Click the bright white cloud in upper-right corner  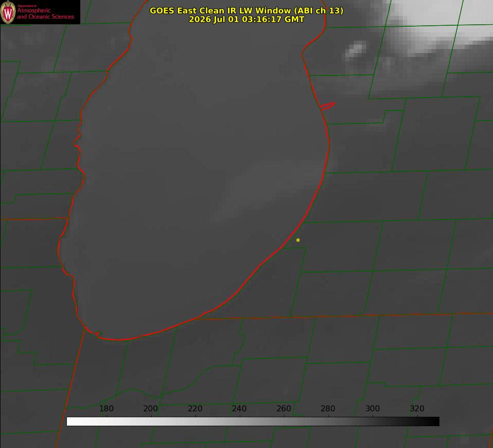coord(440,25)
